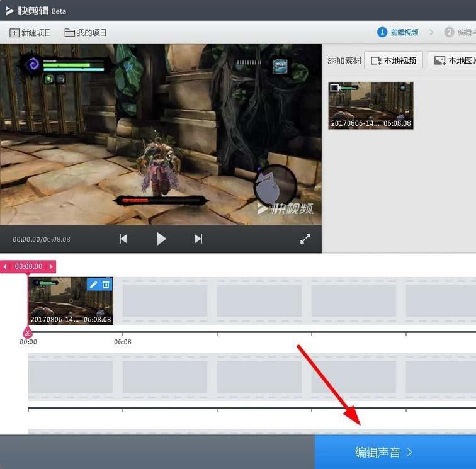The image size is (476, 469).
Task: Jump to previous frame using skip-back icon
Action: click(x=123, y=239)
